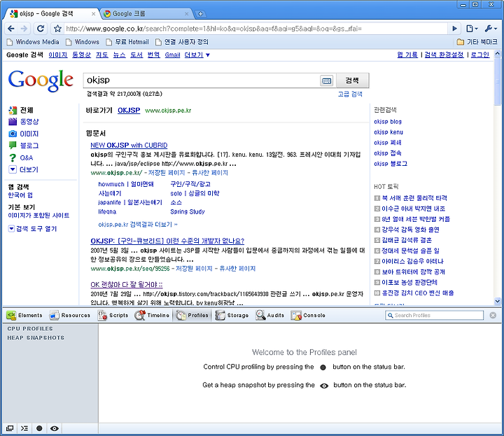Go forward with the forward arrow
504x436 pixels.
point(24,29)
